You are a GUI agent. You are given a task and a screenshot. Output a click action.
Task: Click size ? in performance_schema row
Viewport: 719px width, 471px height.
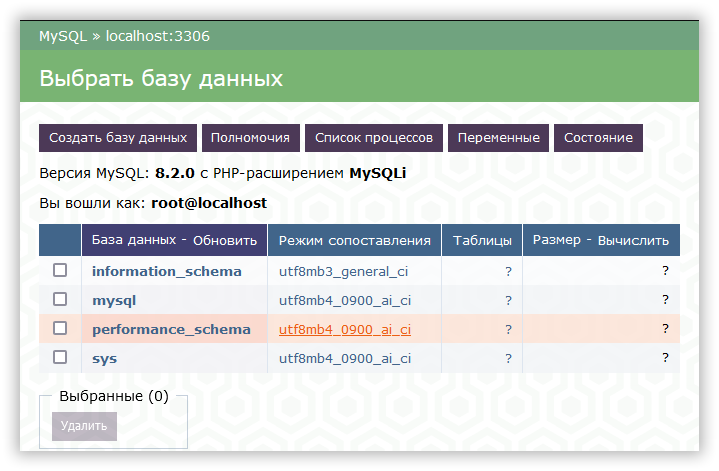tap(665, 328)
